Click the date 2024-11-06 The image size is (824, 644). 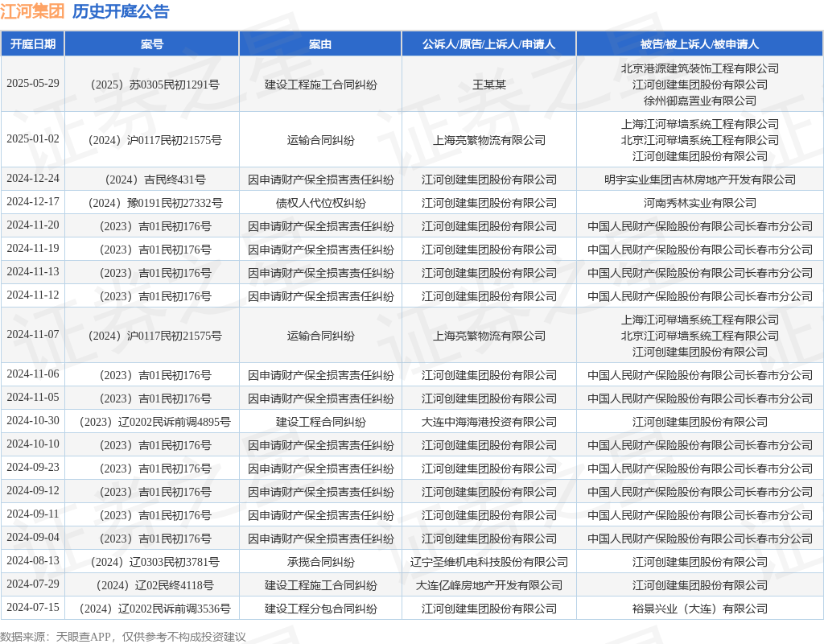32,374
